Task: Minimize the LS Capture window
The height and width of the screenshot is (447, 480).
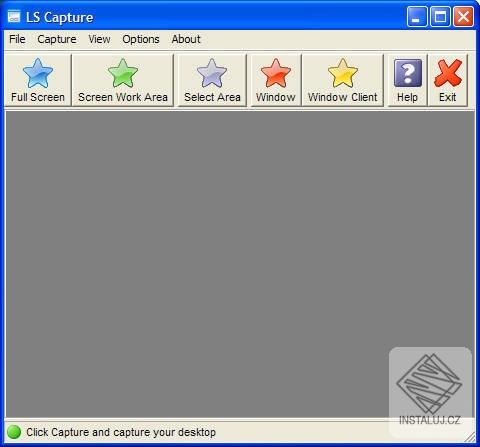Action: pos(417,16)
